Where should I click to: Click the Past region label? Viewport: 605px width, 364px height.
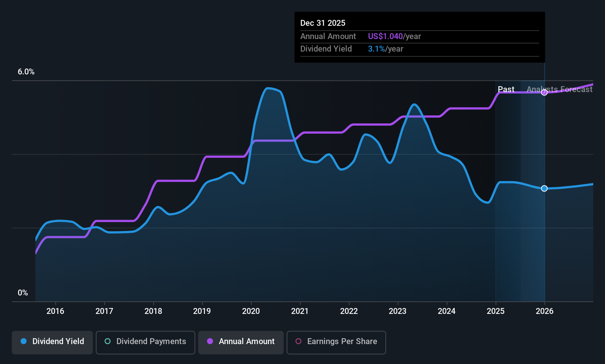506,90
